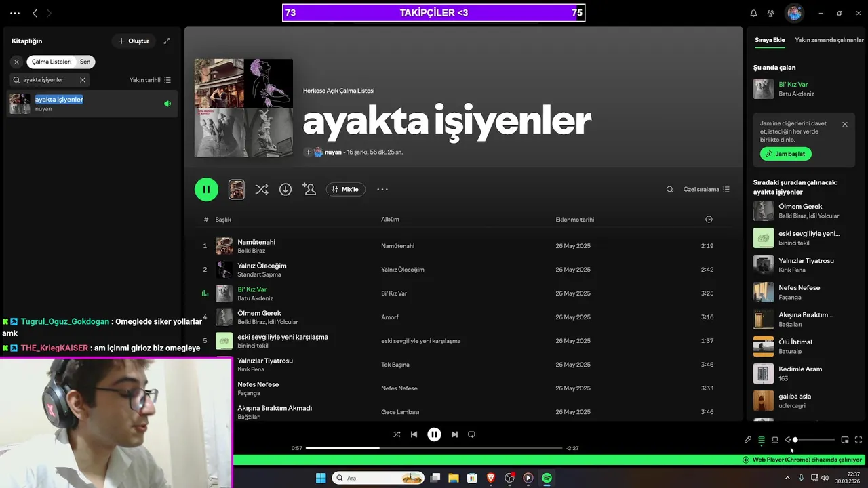Clear library filters with the X chip
The image size is (868, 488).
pos(17,62)
